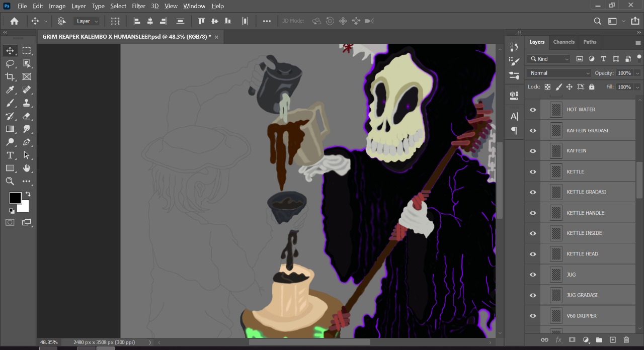Screen dimensions: 644x350
Task: Open the Image menu
Action: (57, 6)
